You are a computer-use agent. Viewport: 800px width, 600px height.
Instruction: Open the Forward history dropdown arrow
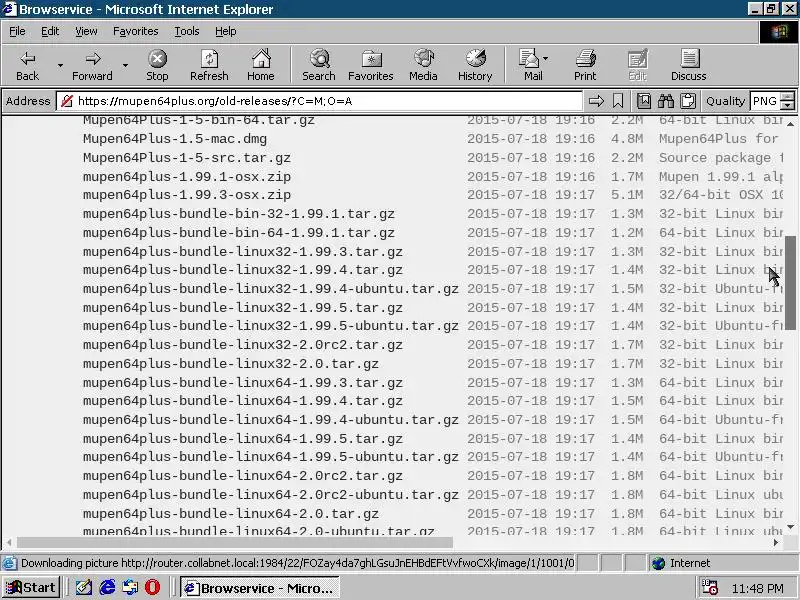[125, 65]
